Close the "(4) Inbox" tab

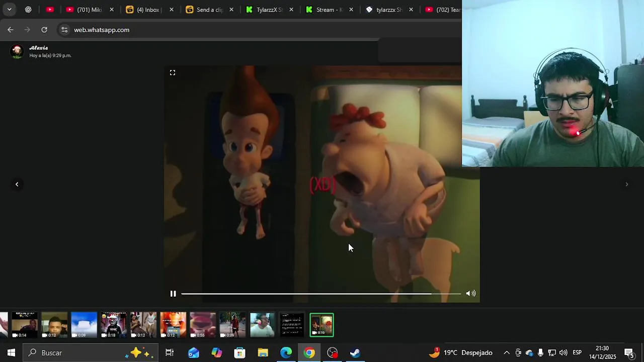pyautogui.click(x=172, y=10)
